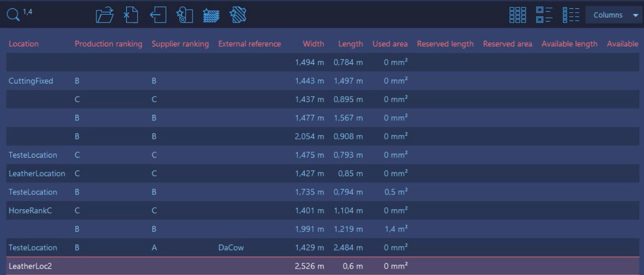Click the Available length column header
This screenshot has width=644, height=275.
point(570,44)
